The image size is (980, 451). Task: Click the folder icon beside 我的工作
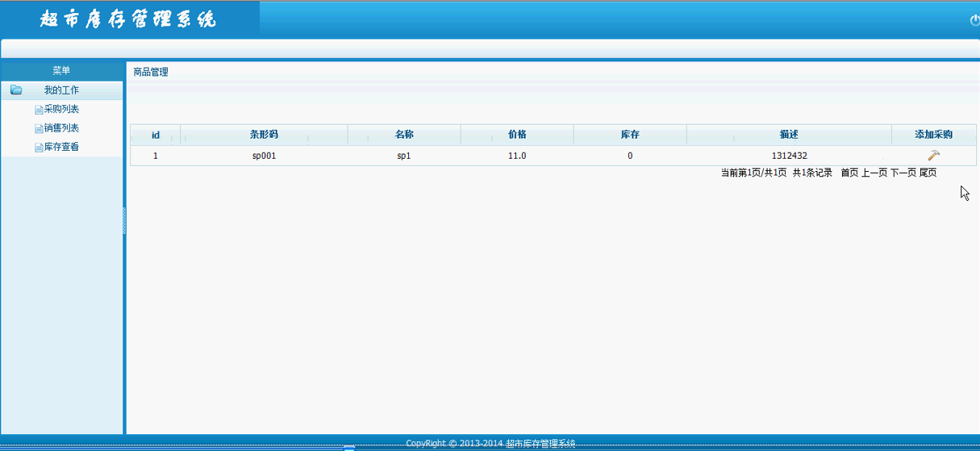tap(16, 90)
